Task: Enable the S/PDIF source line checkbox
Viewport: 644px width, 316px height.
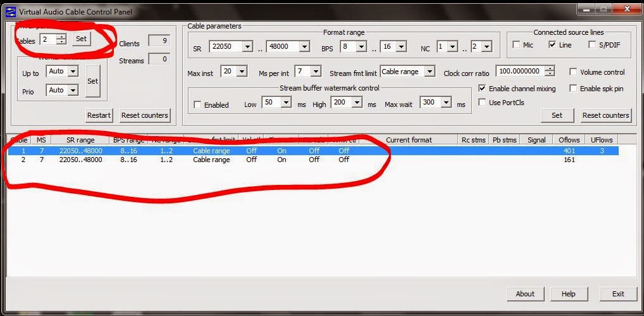Action: [592, 45]
